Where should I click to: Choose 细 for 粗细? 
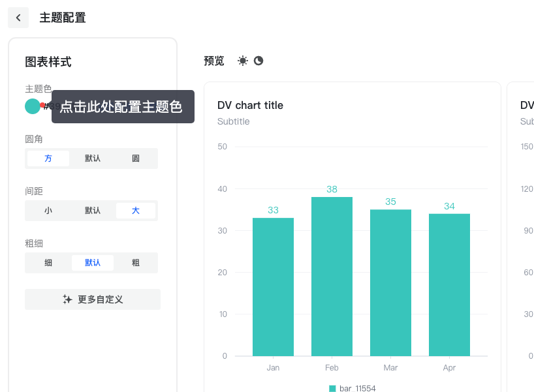click(48, 263)
